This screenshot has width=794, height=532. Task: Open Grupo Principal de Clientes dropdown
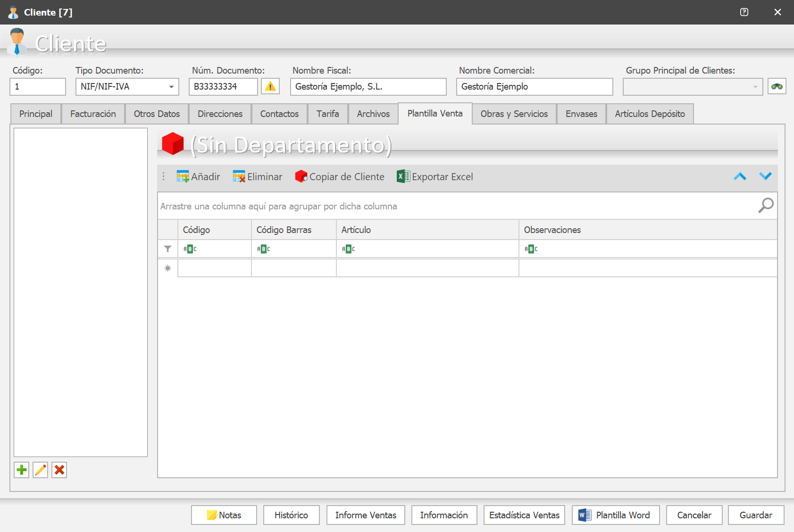[755, 87]
